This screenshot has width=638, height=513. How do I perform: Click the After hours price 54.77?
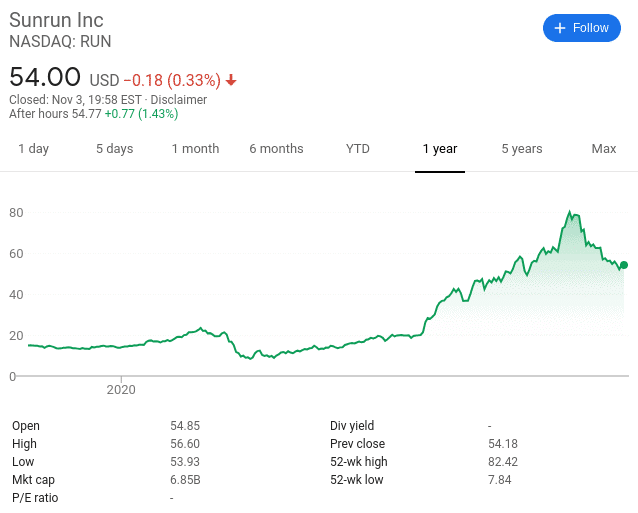coord(87,114)
